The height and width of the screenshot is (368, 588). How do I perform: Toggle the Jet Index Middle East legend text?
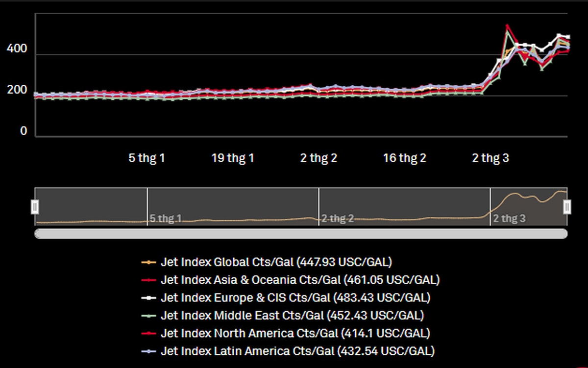292,316
